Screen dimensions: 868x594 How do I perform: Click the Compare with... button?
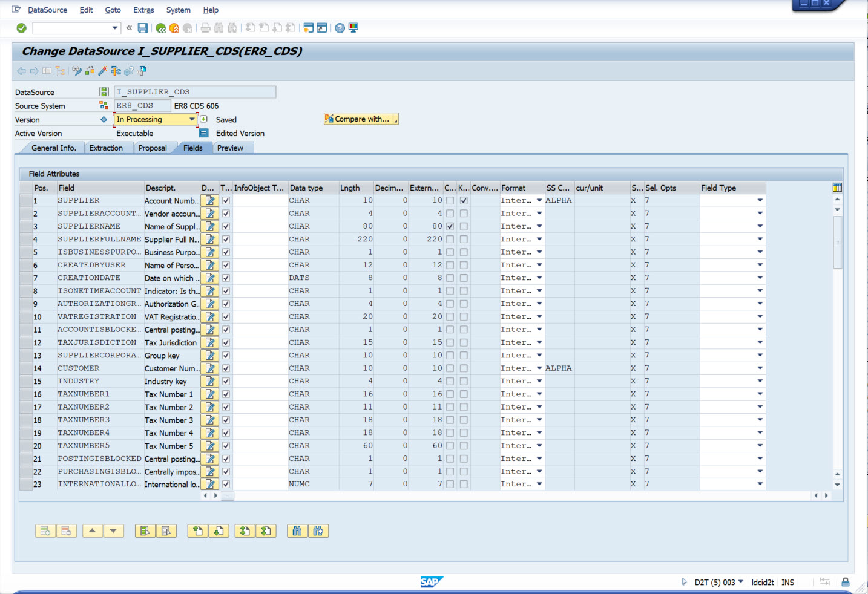coord(361,119)
